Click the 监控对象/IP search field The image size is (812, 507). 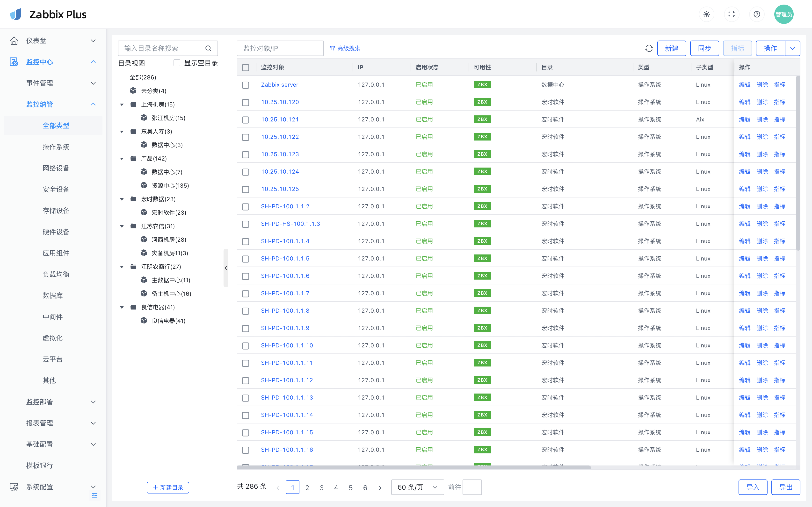[x=280, y=48]
